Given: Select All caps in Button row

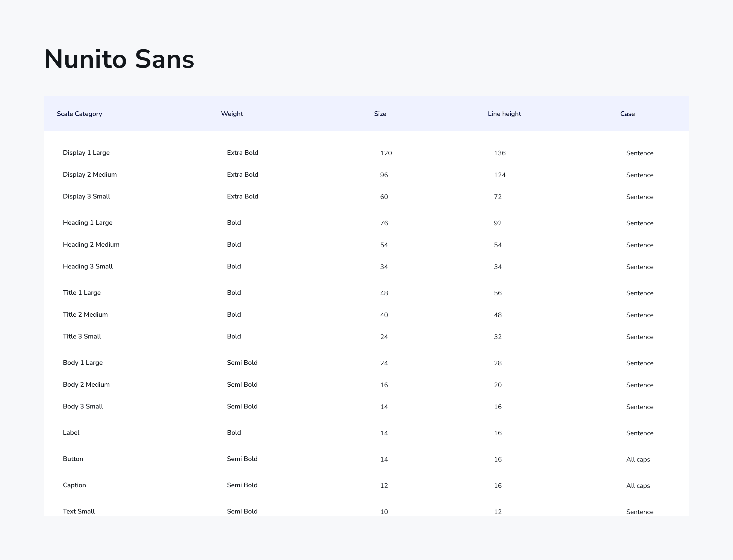Looking at the screenshot, I should [638, 460].
